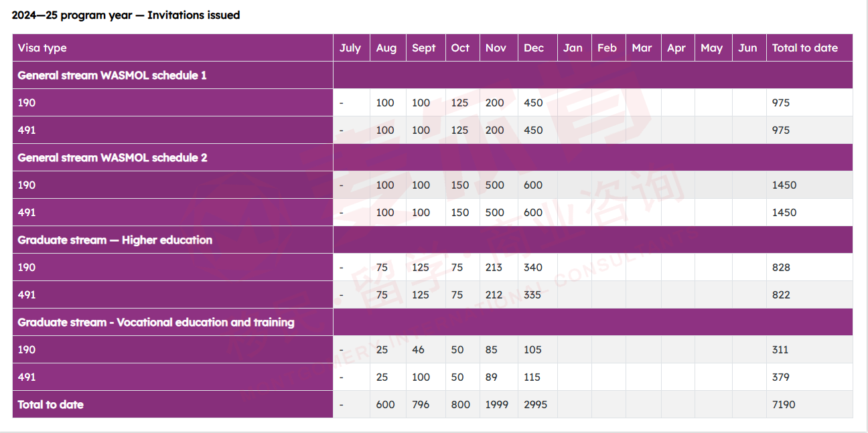
Task: Click the Sept value 46
Action: point(418,350)
